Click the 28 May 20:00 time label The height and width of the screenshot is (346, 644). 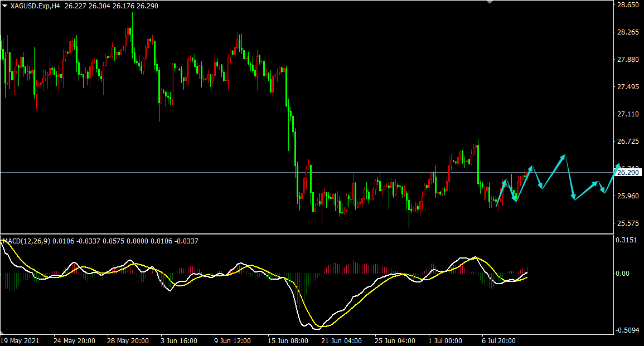128,341
